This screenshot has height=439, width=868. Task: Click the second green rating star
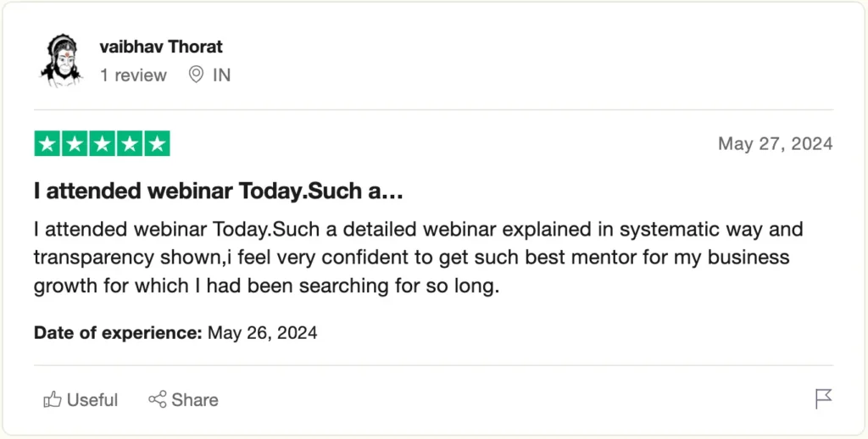pos(75,144)
